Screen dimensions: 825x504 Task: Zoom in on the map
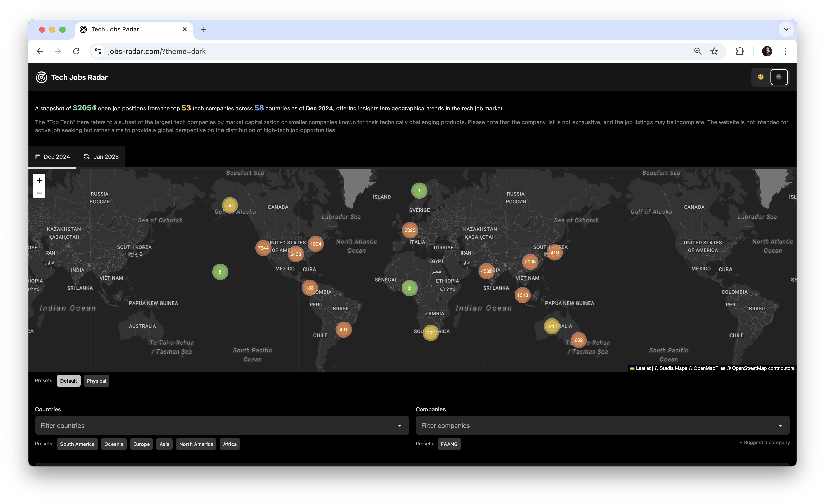click(x=39, y=180)
